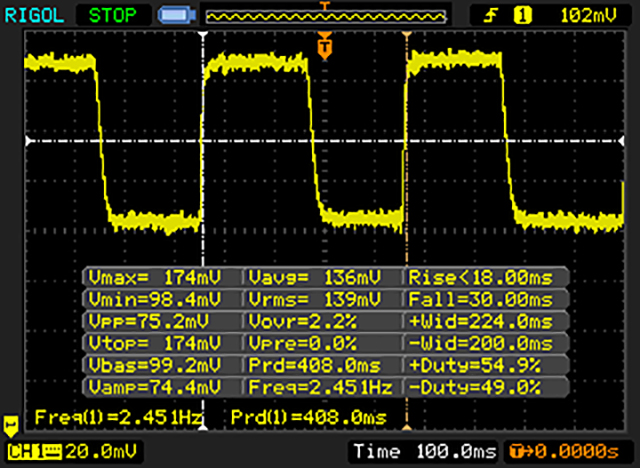640x468 pixels.
Task: Click the waveform memory overview bar
Action: [326, 16]
